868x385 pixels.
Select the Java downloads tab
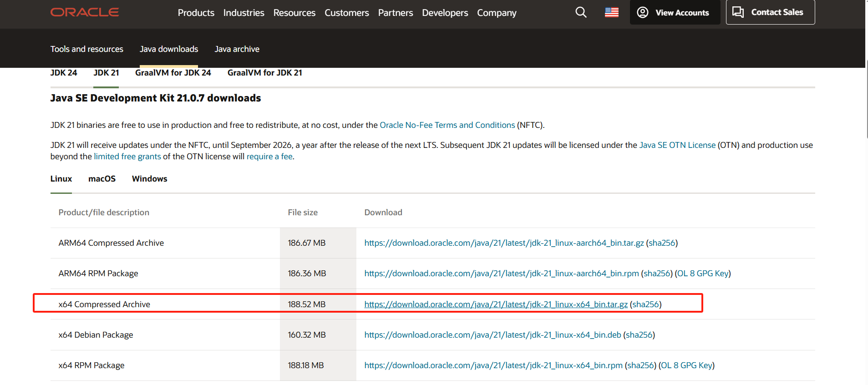point(169,49)
